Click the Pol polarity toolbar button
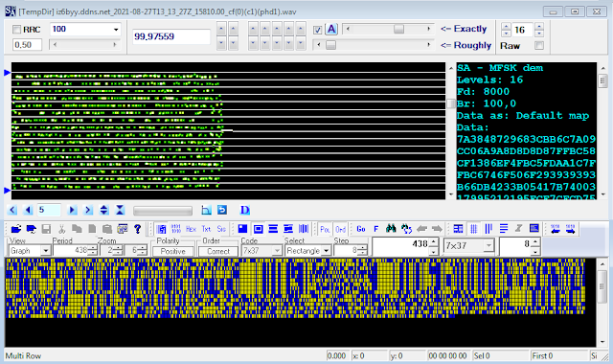This screenshot has height=364, width=613. (x=325, y=229)
